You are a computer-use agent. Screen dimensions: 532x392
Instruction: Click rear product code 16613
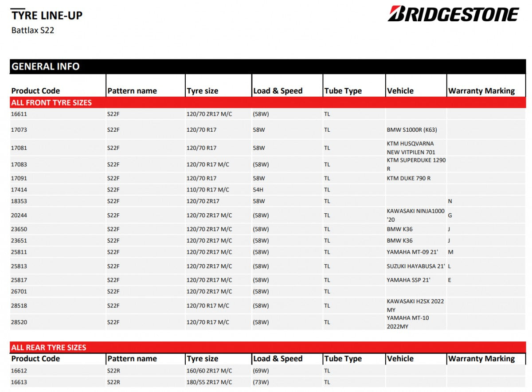[x=19, y=382]
